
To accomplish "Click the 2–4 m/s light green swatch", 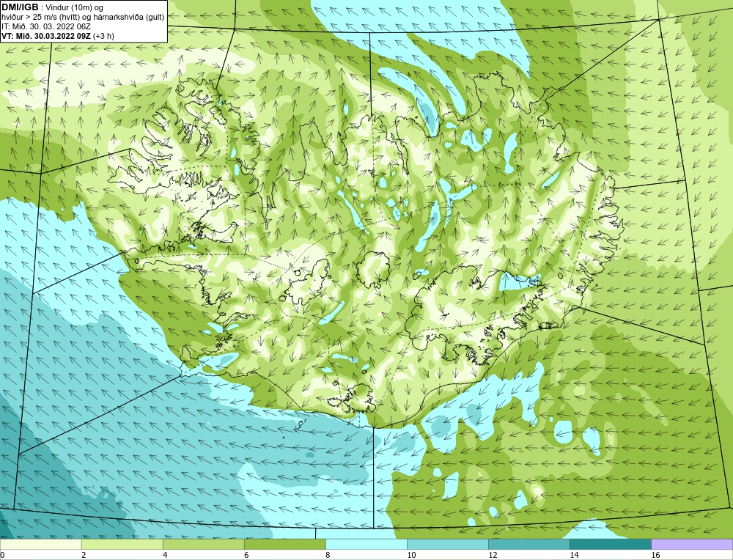I will [122, 545].
